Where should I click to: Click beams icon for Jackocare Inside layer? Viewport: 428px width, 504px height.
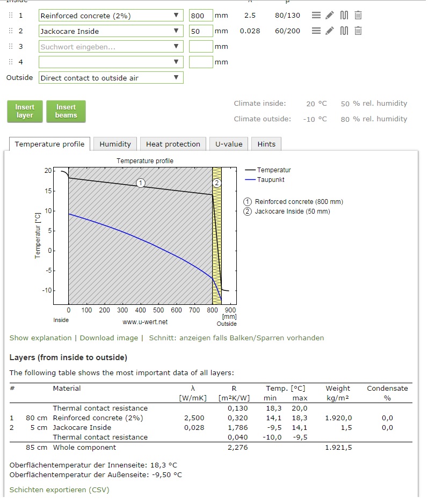[x=344, y=31]
